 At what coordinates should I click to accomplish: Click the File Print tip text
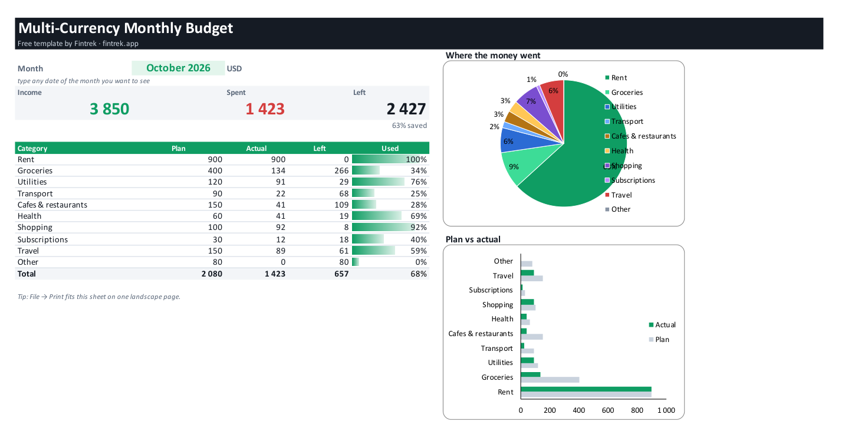click(99, 297)
